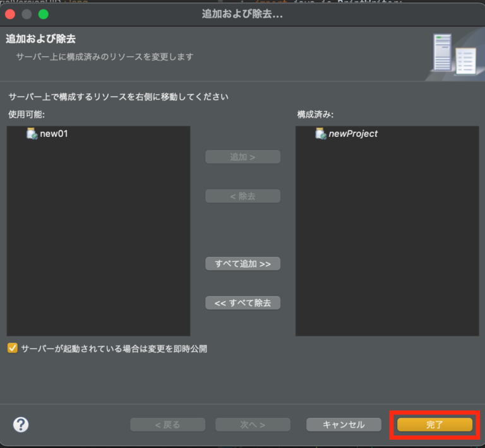Click the < 除去 button
The width and height of the screenshot is (485, 448).
coord(242,196)
